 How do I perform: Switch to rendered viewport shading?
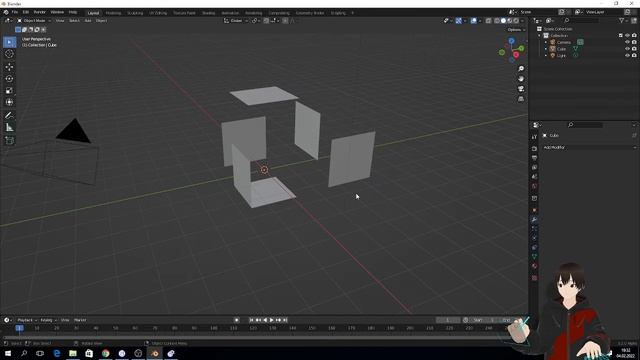click(516, 21)
